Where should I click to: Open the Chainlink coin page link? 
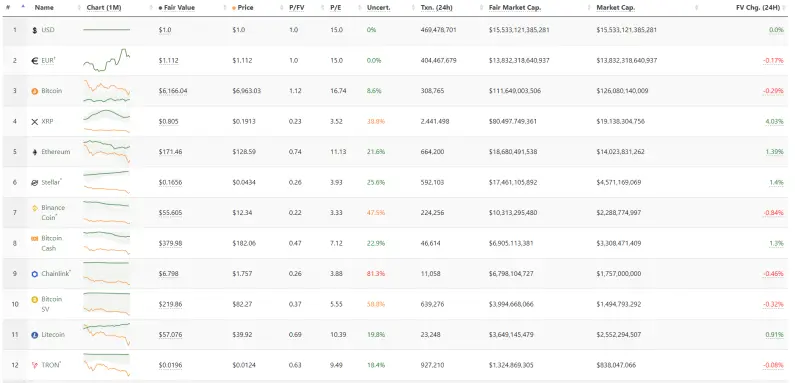pyautogui.click(x=56, y=274)
